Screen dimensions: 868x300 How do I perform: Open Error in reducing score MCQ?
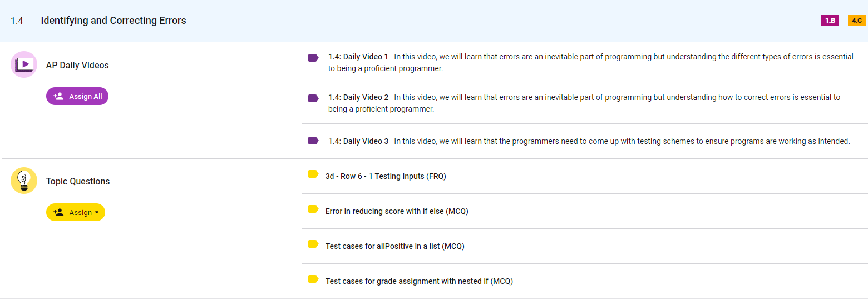tap(397, 211)
